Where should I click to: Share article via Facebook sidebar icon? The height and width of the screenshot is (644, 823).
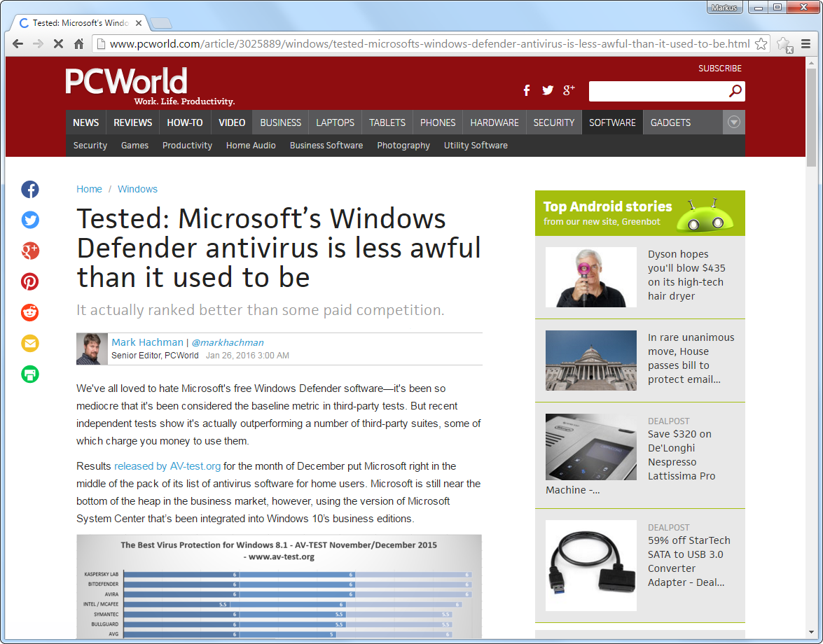coord(30,189)
